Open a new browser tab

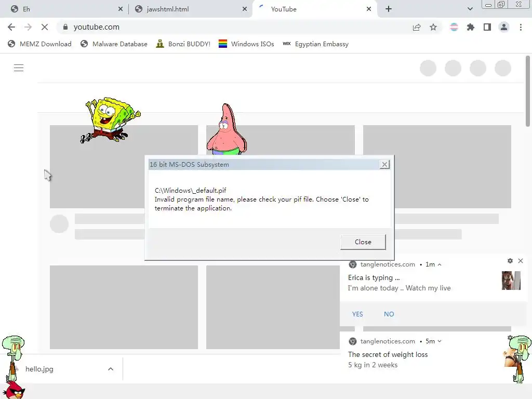(389, 9)
